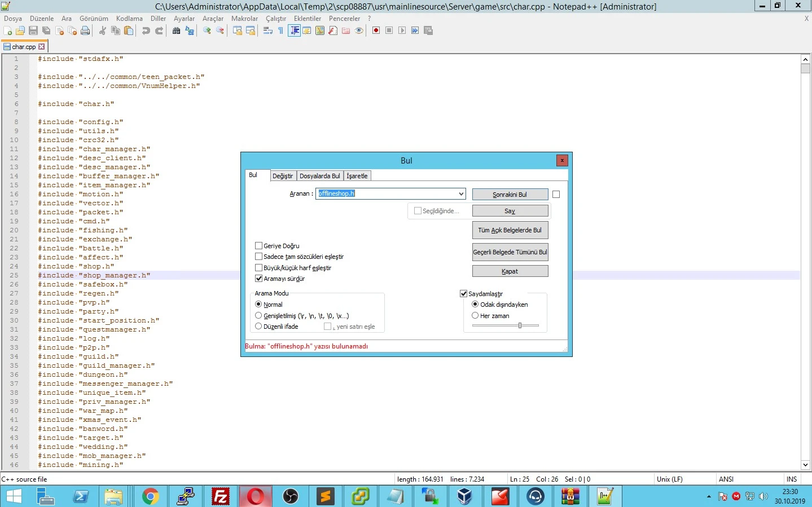Select the Genişletilmiş search mode radio

pos(258,316)
